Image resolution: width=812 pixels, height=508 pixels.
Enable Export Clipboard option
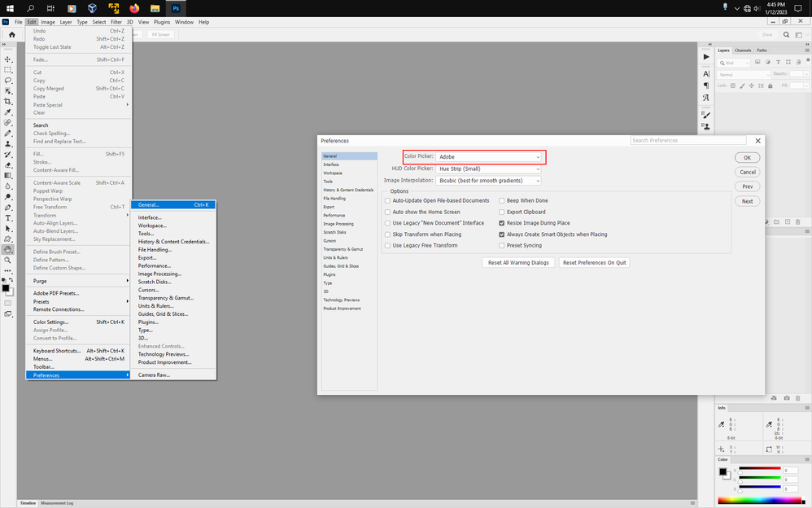click(501, 212)
